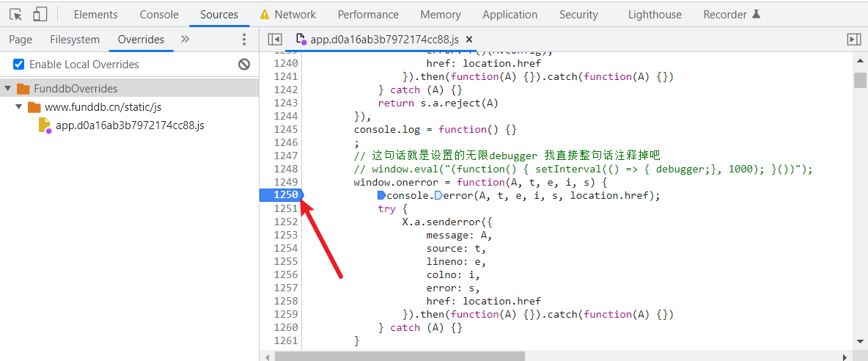
Task: Click the horizontal scrollbar thumb
Action: 399,356
